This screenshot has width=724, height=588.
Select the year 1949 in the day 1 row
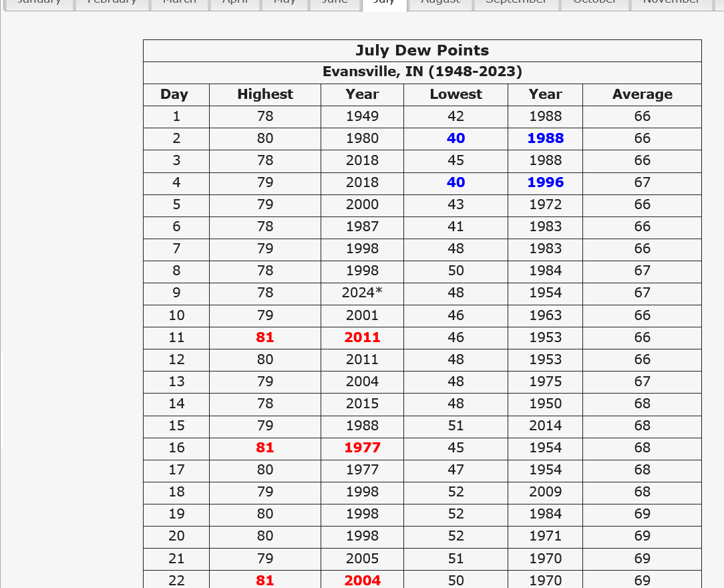362,116
